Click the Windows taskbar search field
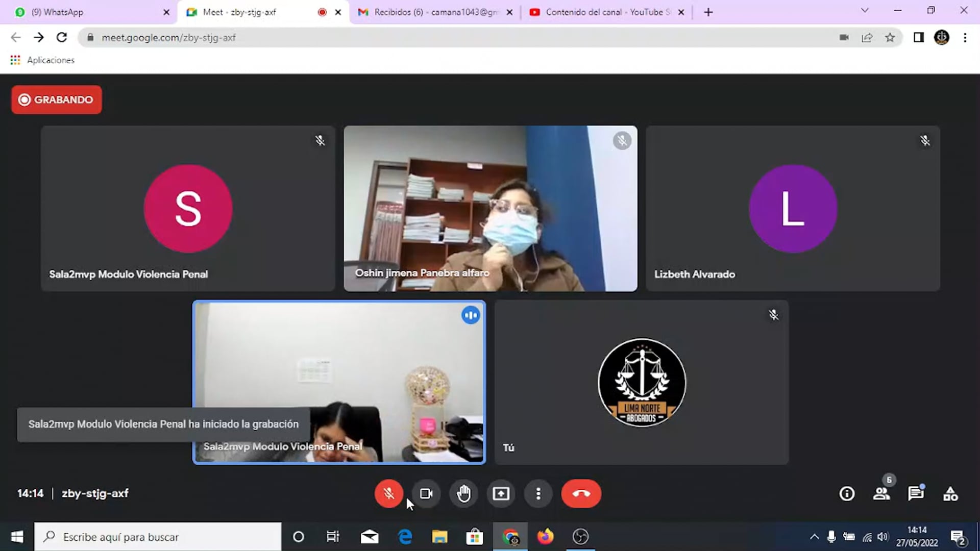Screen dimensions: 980x551 [158, 537]
